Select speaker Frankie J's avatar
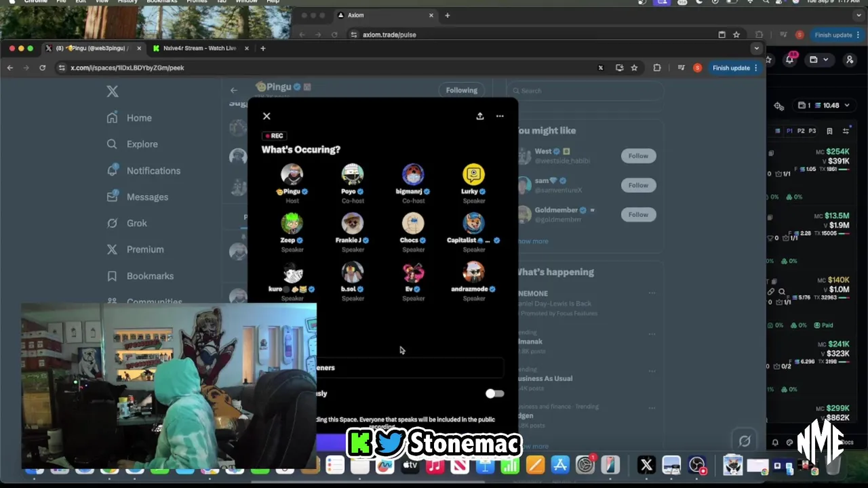Image resolution: width=868 pixels, height=488 pixels. pos(353,223)
